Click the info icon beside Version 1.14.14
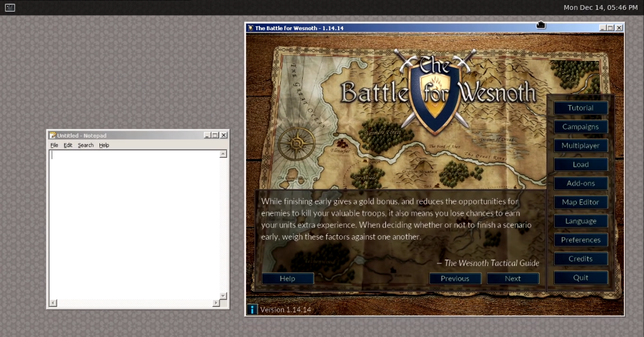 tap(252, 309)
